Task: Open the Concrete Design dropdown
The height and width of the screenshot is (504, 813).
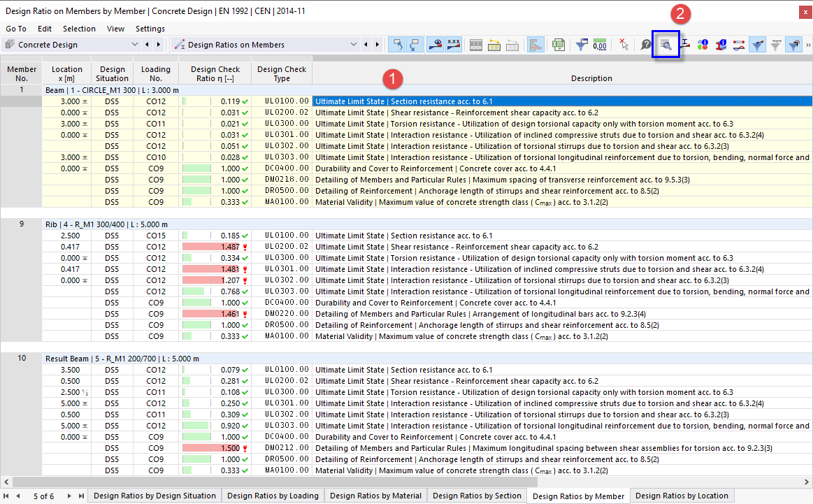Action: click(x=134, y=45)
